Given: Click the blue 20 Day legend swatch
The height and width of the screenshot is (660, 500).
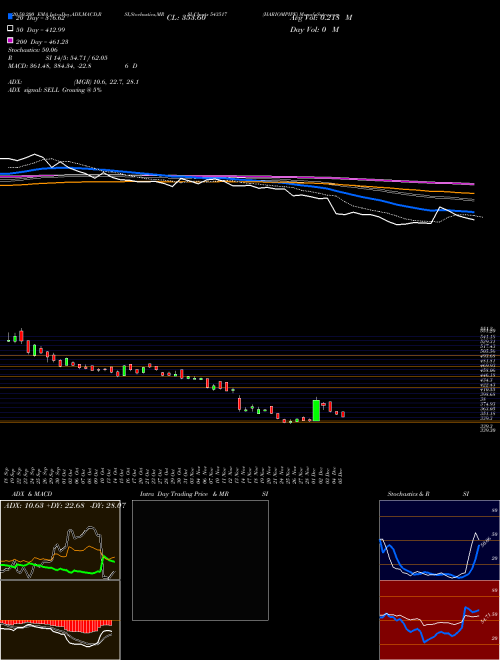Looking at the screenshot, I should pos(10,17).
